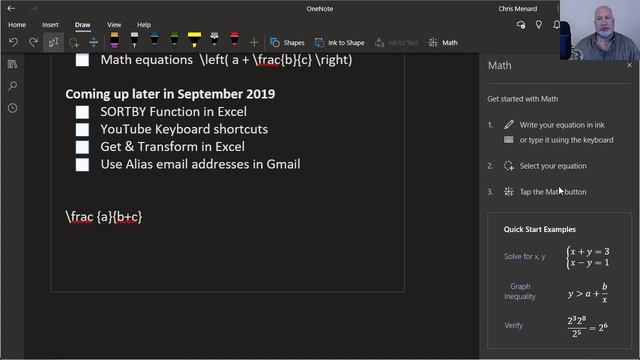640x360 pixels.
Task: Pick the orange and purple eraser pen
Action: pos(114,40)
